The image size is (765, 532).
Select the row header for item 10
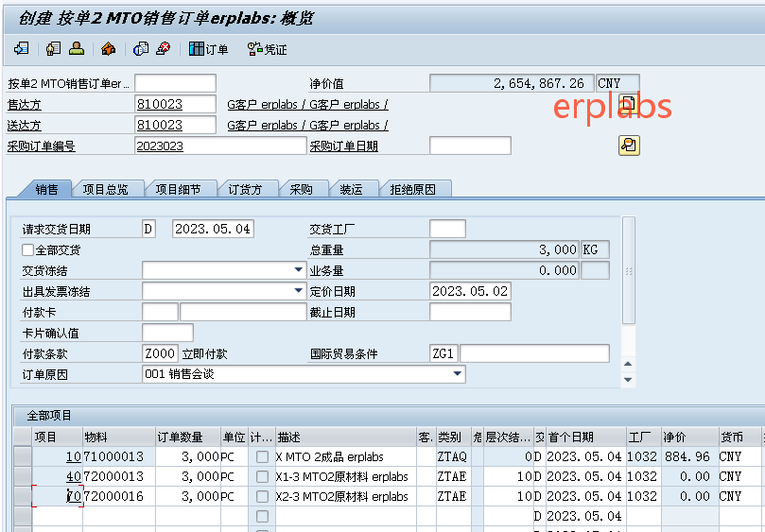point(23,457)
